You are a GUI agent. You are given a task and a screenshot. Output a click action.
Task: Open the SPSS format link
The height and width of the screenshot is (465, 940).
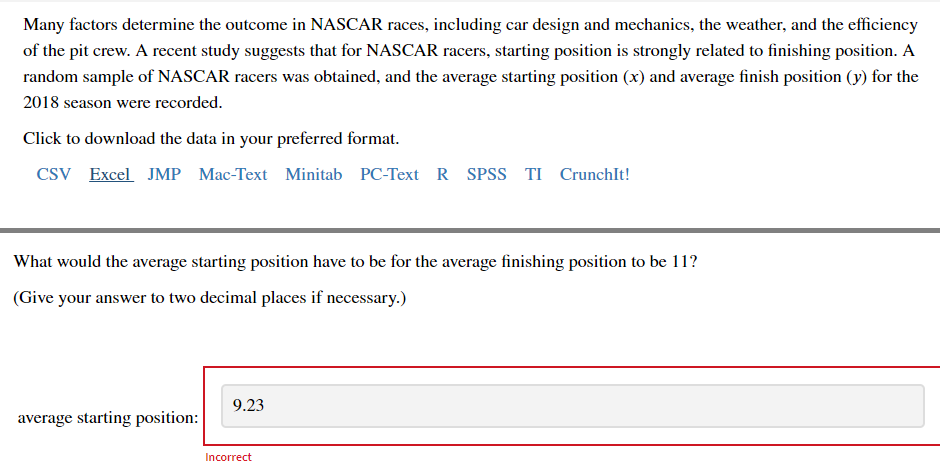(x=486, y=174)
